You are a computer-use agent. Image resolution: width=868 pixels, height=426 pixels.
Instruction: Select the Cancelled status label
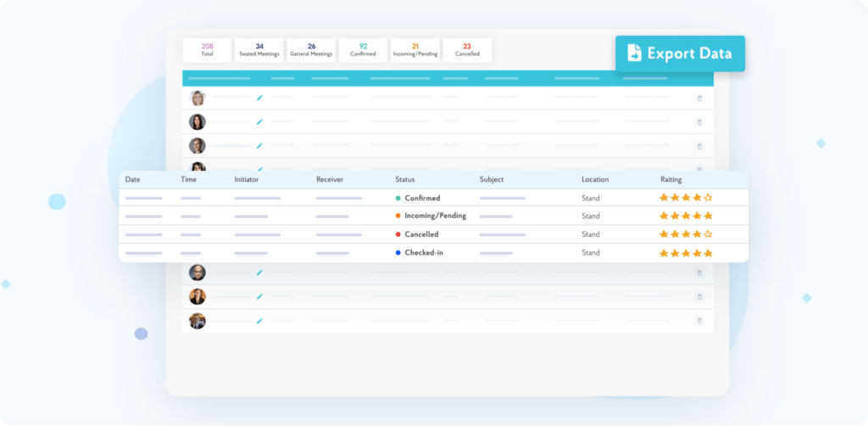421,234
